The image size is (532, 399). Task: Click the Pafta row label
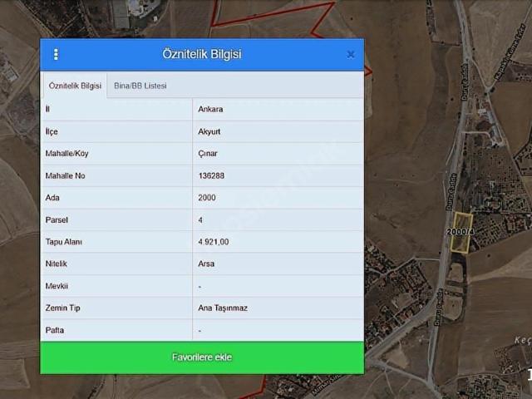point(55,330)
